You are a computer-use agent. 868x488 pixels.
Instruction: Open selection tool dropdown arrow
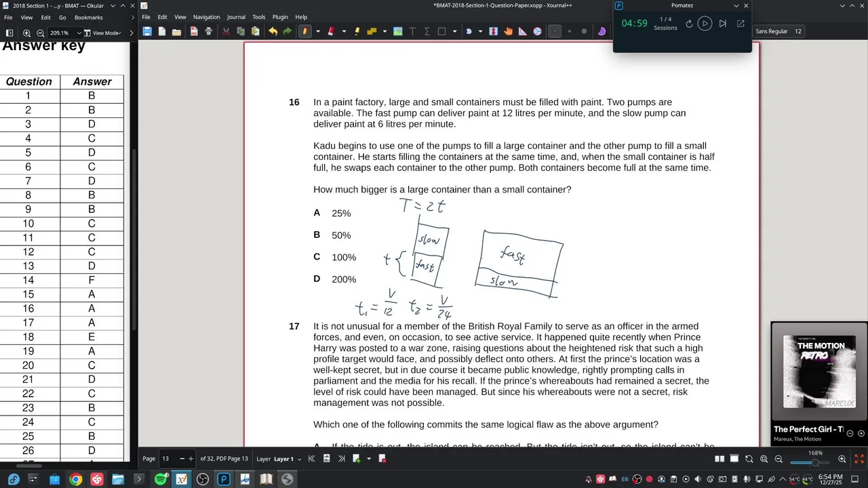(x=454, y=31)
